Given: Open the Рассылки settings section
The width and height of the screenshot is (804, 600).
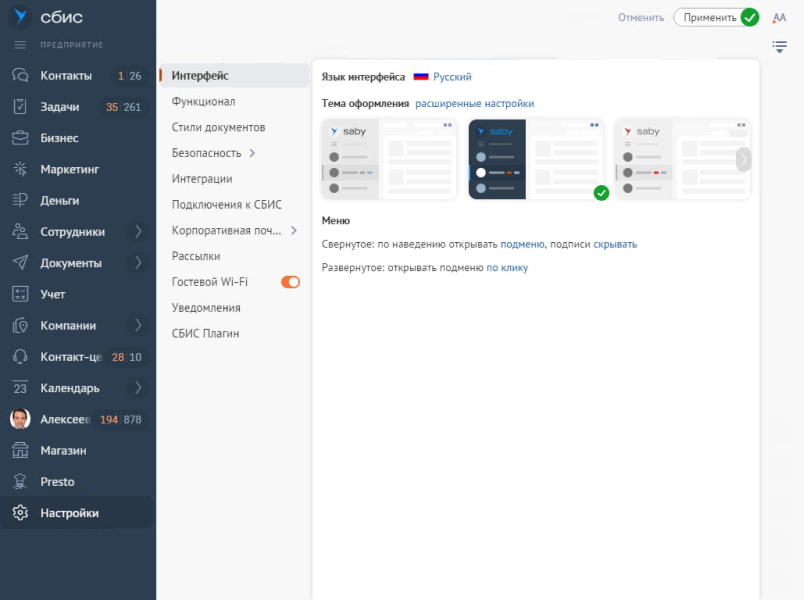Looking at the screenshot, I should [196, 256].
